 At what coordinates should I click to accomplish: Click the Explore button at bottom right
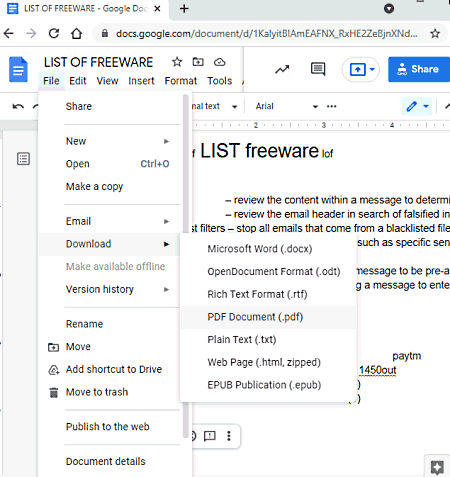click(x=437, y=467)
